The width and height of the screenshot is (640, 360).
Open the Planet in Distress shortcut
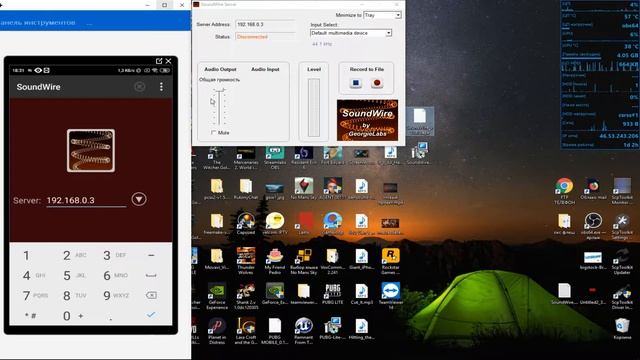[x=217, y=331]
